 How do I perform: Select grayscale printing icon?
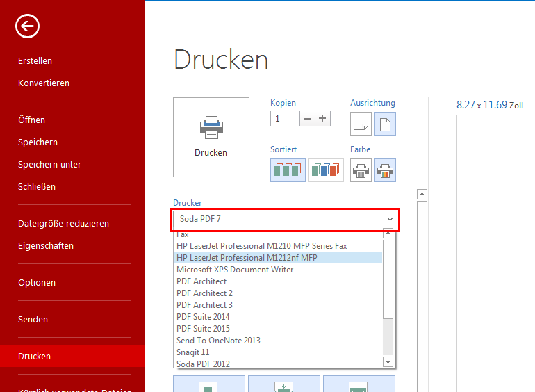361,170
